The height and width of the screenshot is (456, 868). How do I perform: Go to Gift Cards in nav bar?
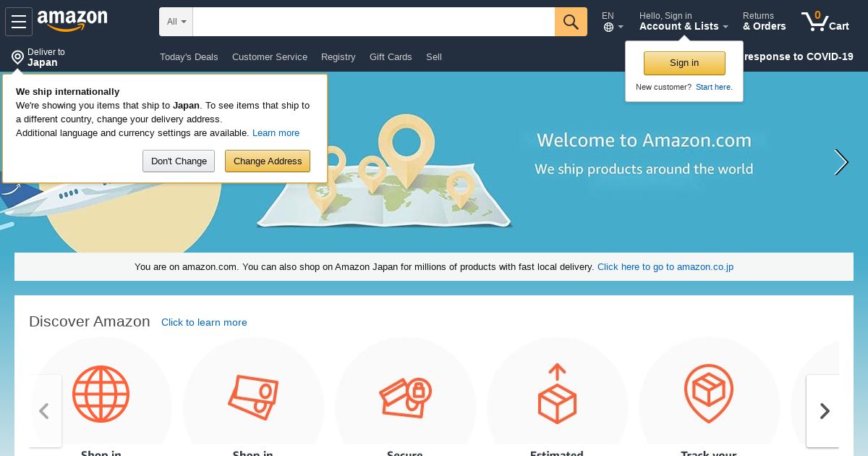[x=391, y=57]
